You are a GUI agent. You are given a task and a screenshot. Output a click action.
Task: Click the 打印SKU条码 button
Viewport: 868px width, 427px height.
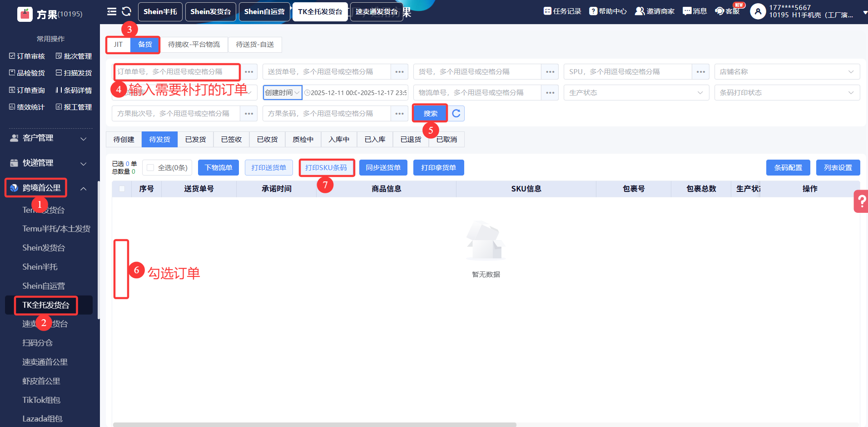pyautogui.click(x=326, y=168)
